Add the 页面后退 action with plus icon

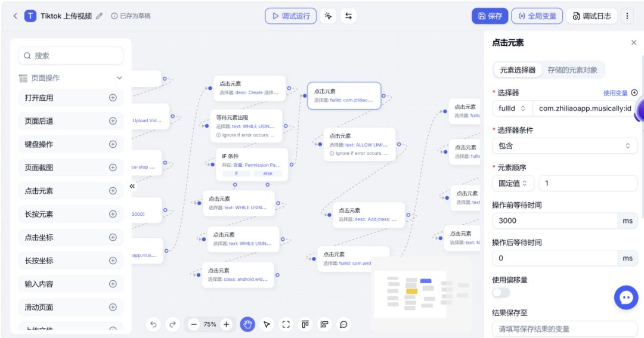[x=113, y=121]
